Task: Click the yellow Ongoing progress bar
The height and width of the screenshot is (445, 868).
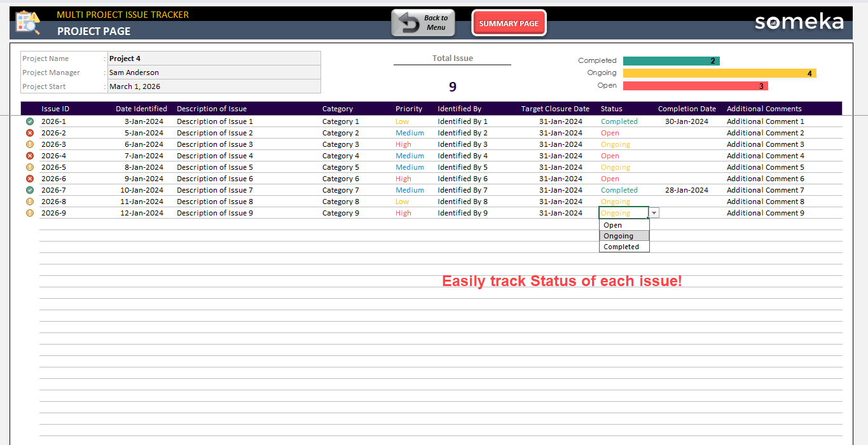Action: [719, 73]
